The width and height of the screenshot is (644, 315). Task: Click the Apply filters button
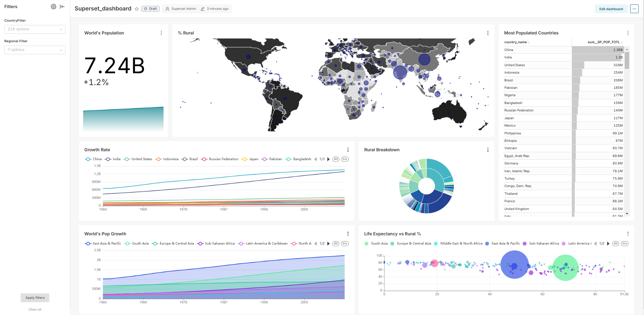tap(35, 298)
